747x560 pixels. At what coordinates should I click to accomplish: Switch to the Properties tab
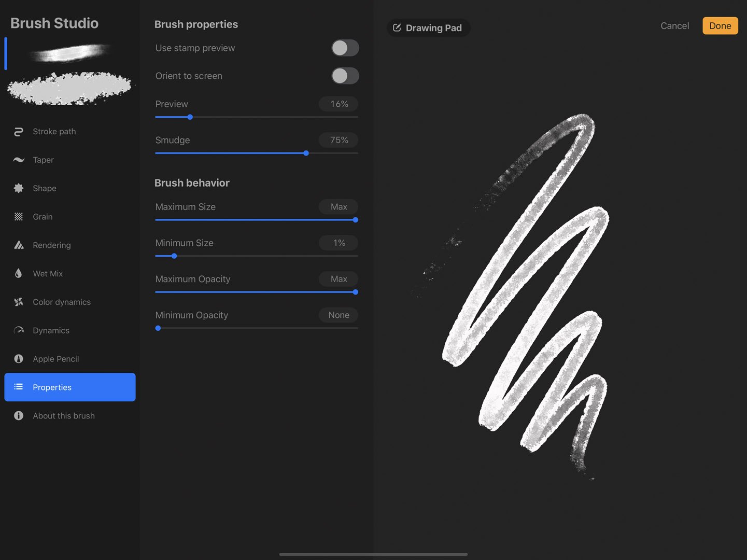[x=52, y=387]
